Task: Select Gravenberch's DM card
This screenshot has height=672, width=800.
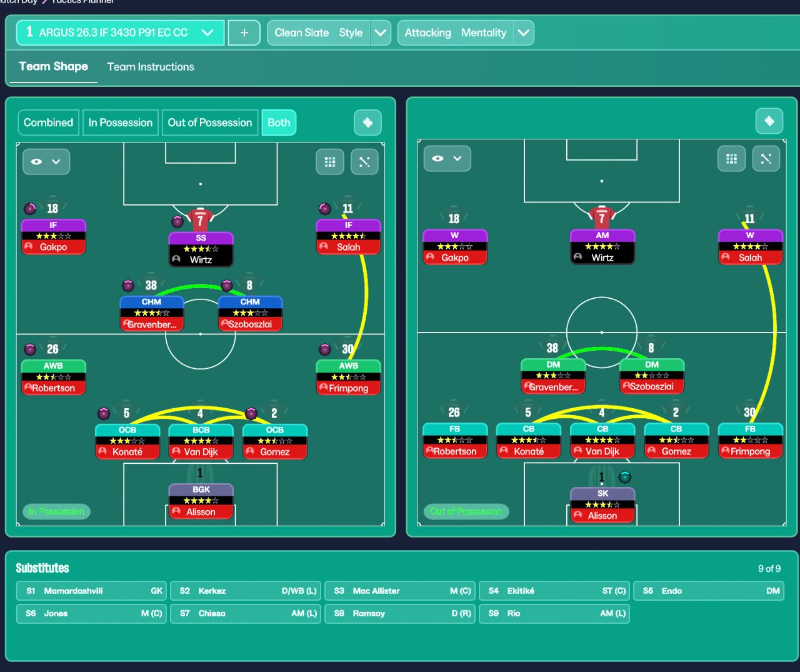Action: [x=553, y=376]
